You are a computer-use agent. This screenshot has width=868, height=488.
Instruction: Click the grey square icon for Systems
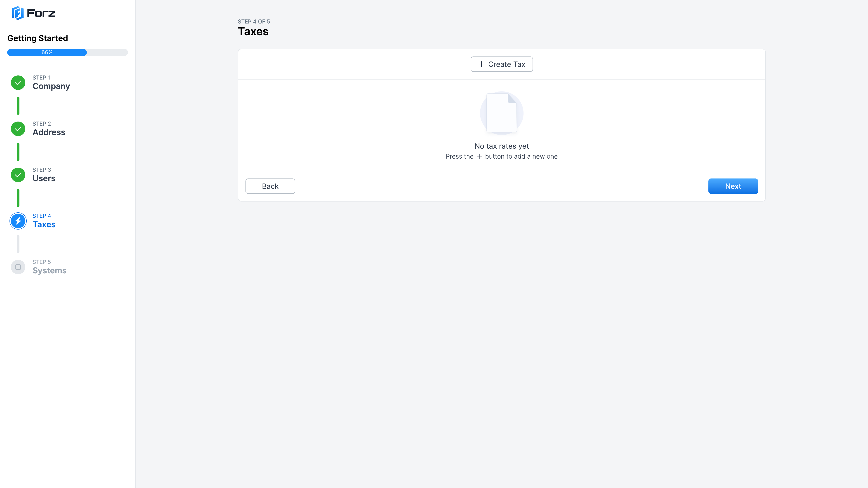point(18,267)
